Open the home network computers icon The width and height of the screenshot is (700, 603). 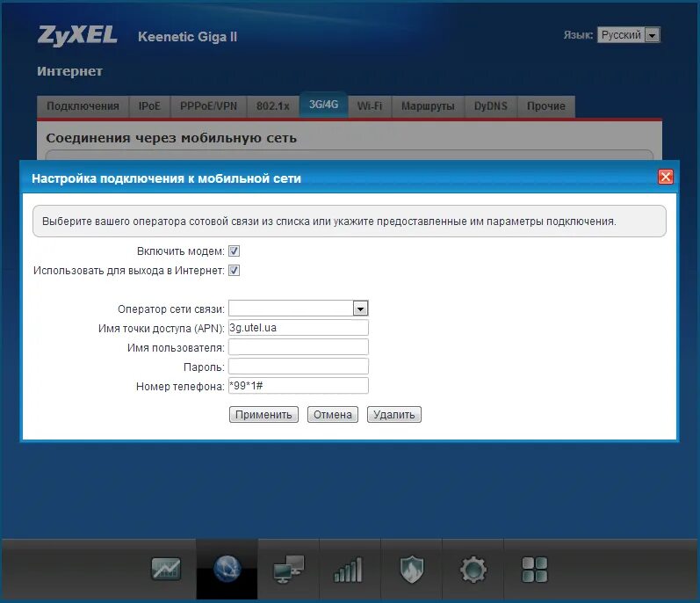[288, 570]
